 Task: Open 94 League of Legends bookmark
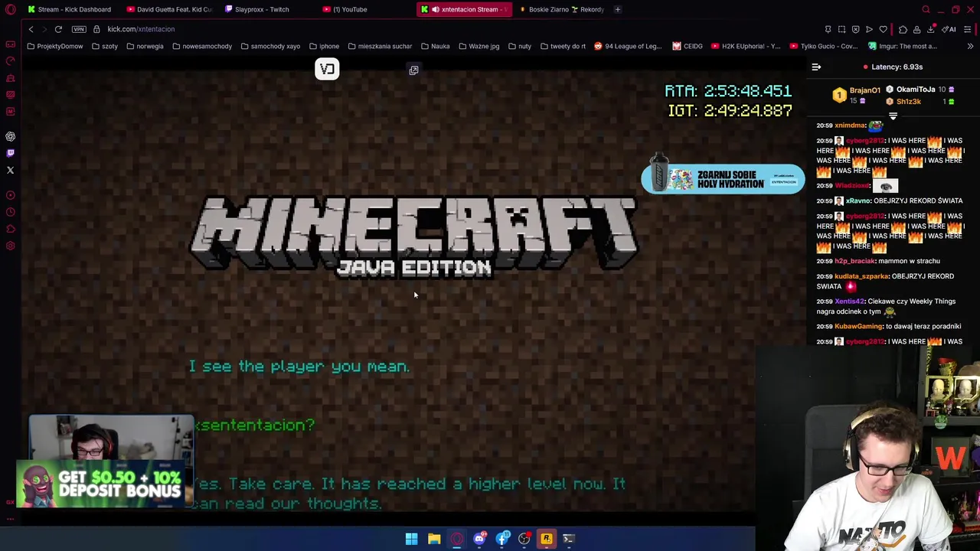pos(627,46)
